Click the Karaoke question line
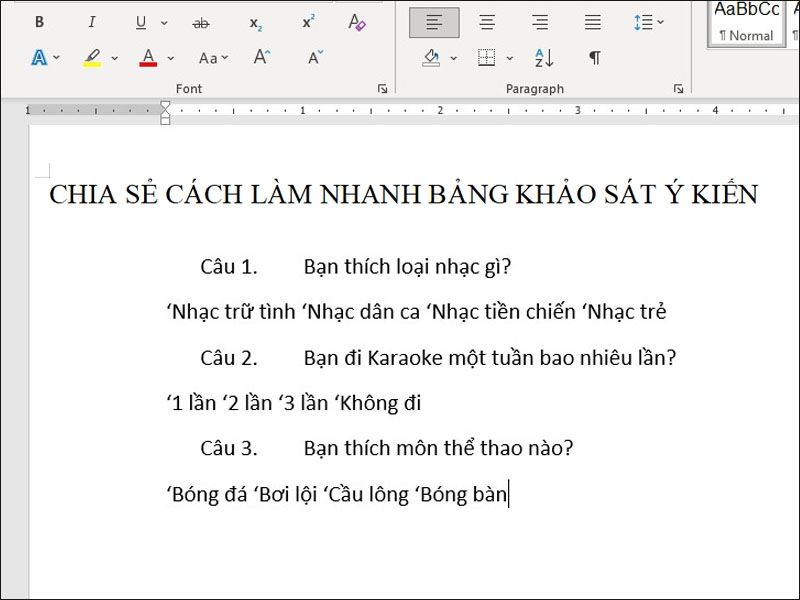The width and height of the screenshot is (800, 600). [x=490, y=358]
